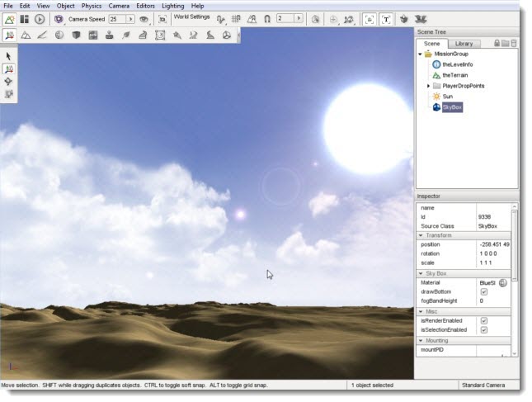Collapse the editor toolbar using side handle

[x=239, y=35]
